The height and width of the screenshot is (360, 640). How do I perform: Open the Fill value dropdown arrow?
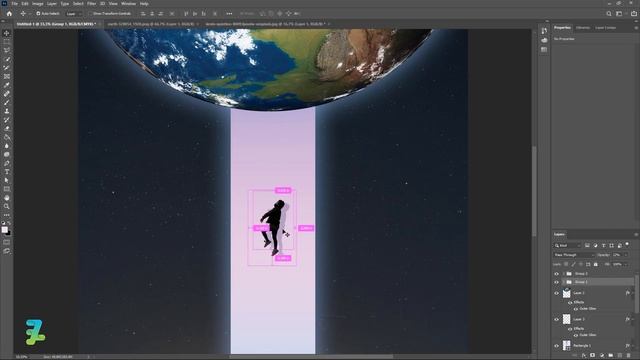coord(625,264)
